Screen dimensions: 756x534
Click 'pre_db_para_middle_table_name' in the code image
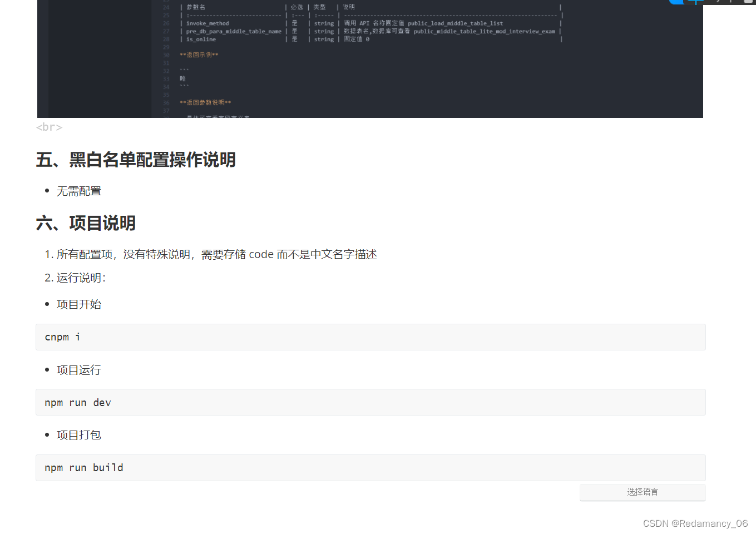point(234,31)
